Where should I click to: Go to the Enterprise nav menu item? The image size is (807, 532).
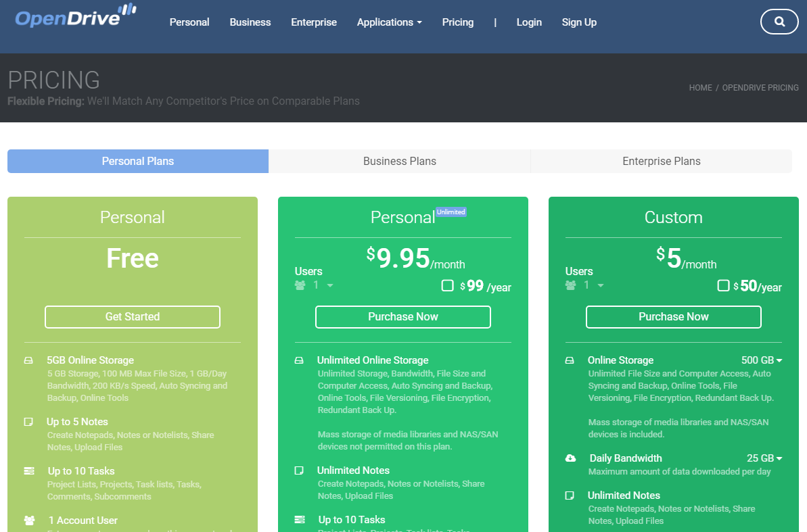point(314,22)
